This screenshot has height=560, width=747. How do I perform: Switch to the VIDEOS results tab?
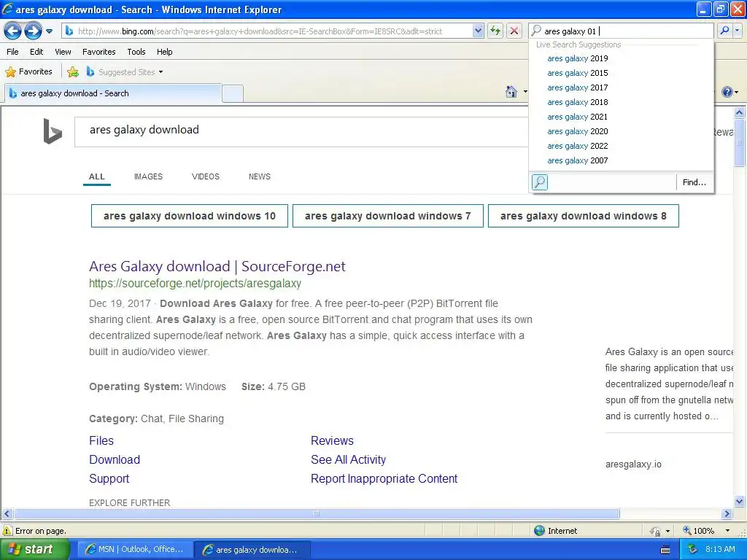pyautogui.click(x=205, y=176)
